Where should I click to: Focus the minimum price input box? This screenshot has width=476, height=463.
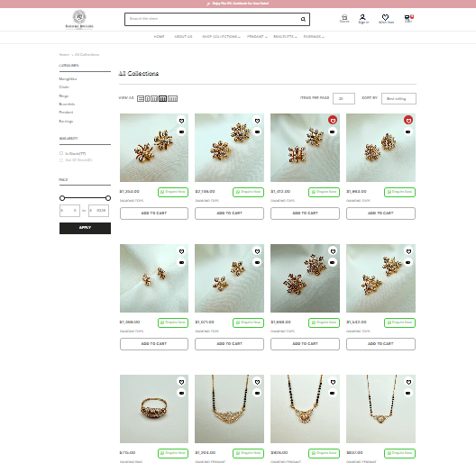(69, 211)
